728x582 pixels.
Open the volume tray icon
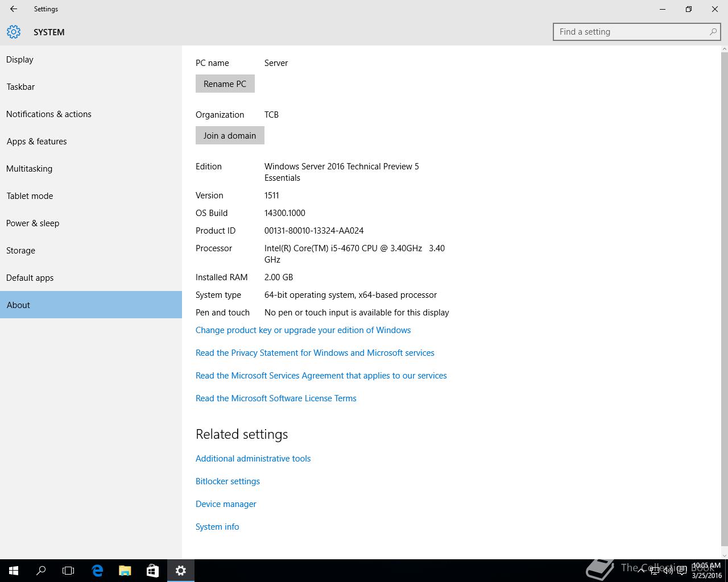coord(668,571)
